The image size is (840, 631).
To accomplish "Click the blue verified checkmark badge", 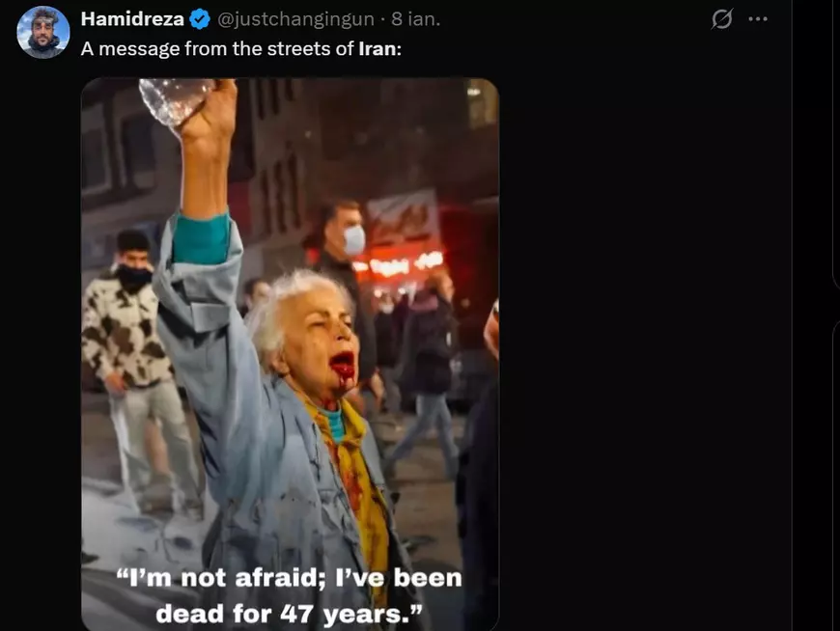I will coord(200,19).
